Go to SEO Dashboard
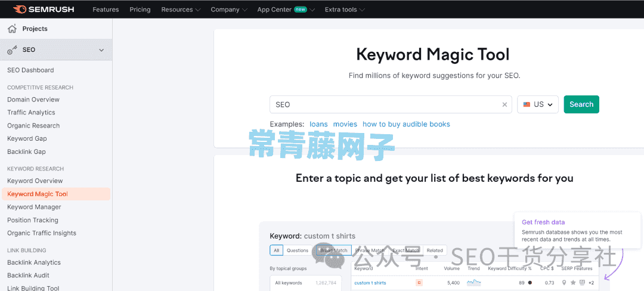The image size is (644, 291). point(30,70)
